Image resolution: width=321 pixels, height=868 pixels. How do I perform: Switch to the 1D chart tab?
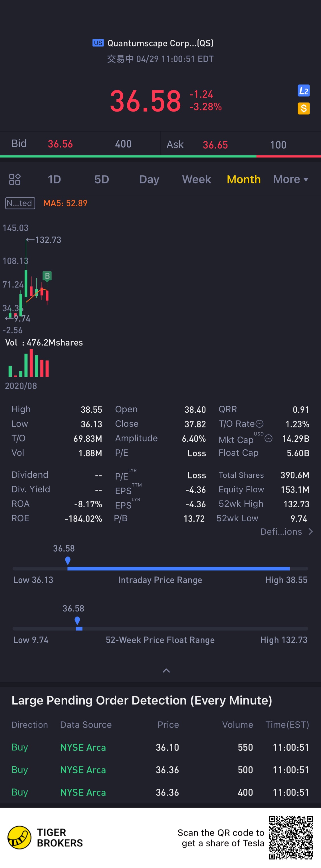[x=54, y=179]
